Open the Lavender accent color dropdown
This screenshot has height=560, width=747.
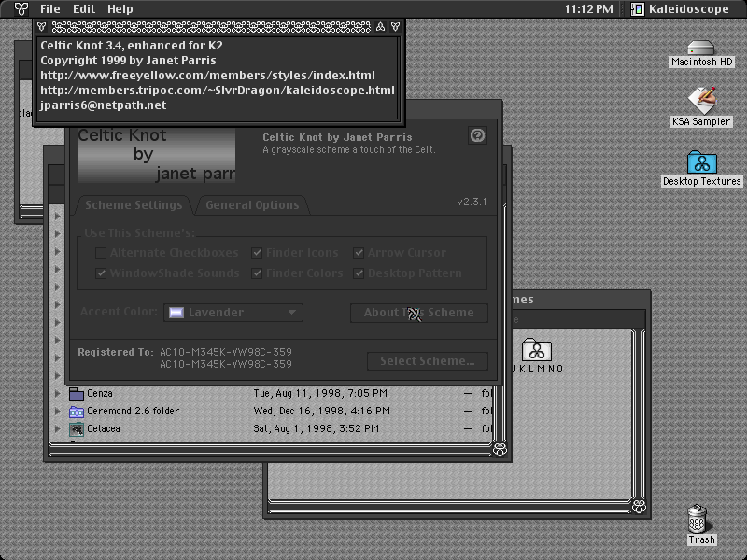(233, 313)
